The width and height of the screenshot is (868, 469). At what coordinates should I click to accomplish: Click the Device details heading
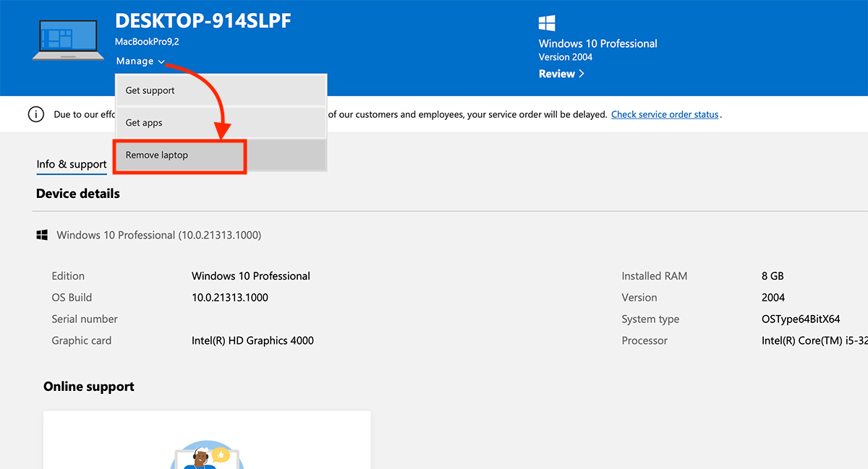(x=78, y=194)
